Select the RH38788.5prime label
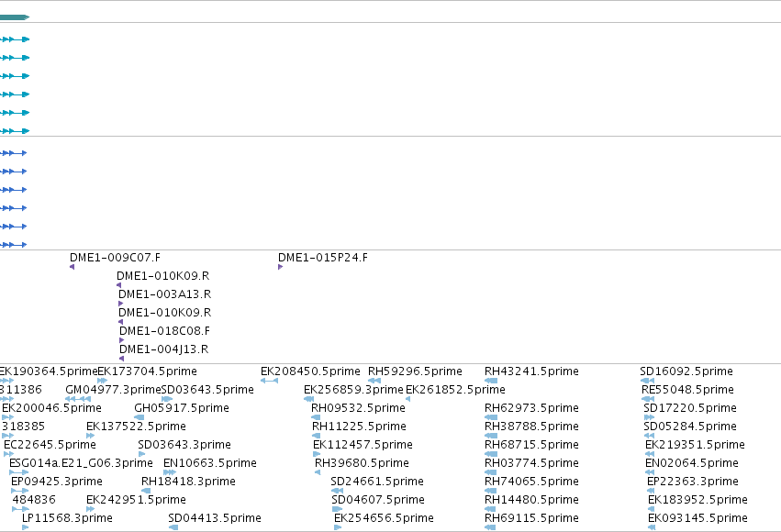 pos(531,427)
